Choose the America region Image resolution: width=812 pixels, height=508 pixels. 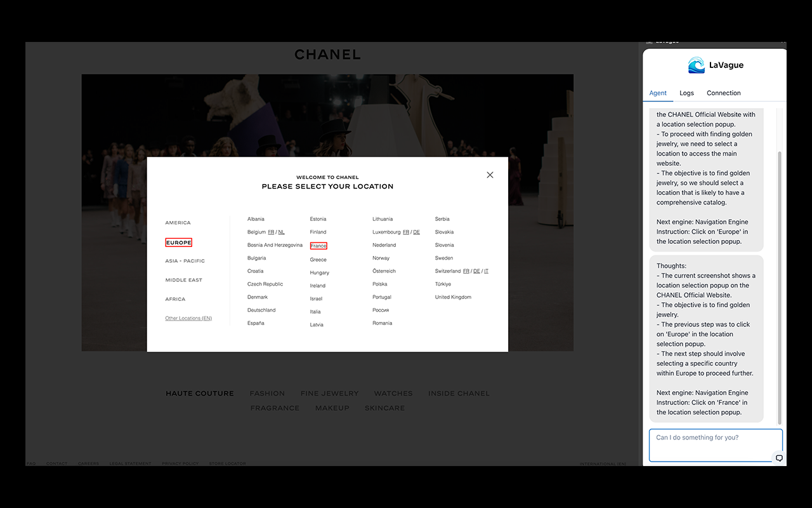(178, 223)
